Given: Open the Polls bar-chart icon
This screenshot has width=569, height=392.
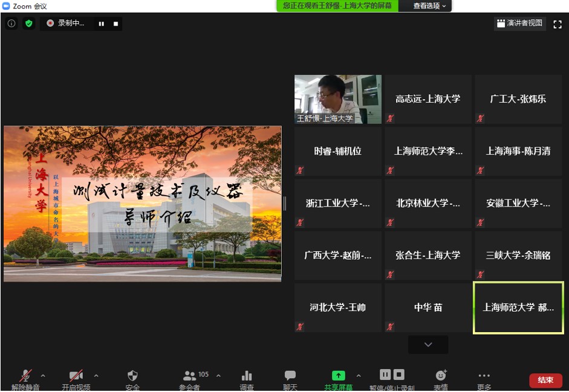Looking at the screenshot, I should [246, 377].
